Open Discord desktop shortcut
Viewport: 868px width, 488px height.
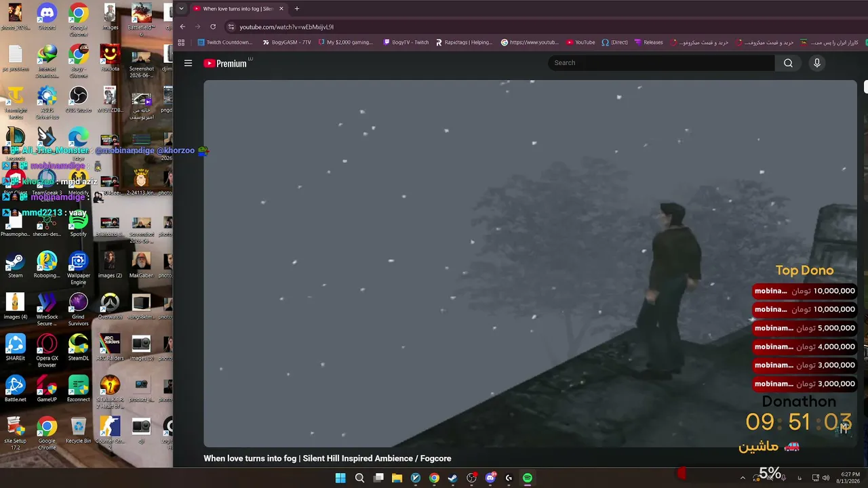click(x=47, y=17)
